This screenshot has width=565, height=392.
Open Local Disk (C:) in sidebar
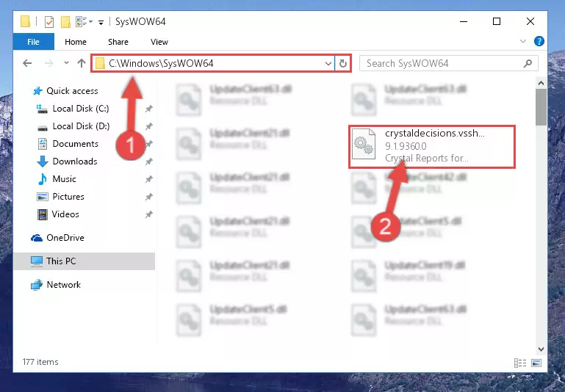pyautogui.click(x=81, y=109)
